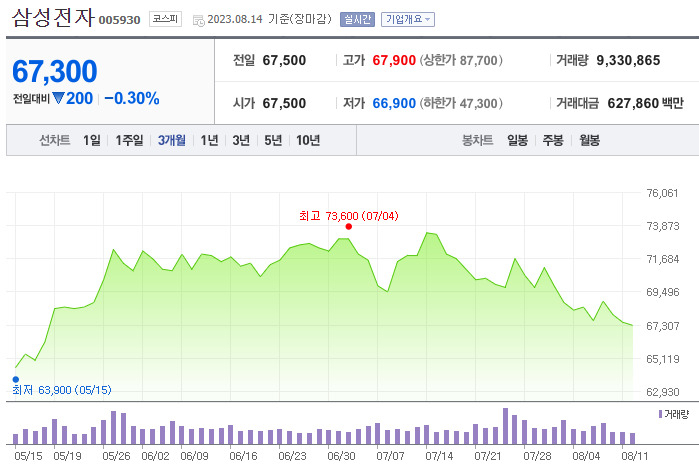Click the down triangle change indicator

pyautogui.click(x=58, y=98)
